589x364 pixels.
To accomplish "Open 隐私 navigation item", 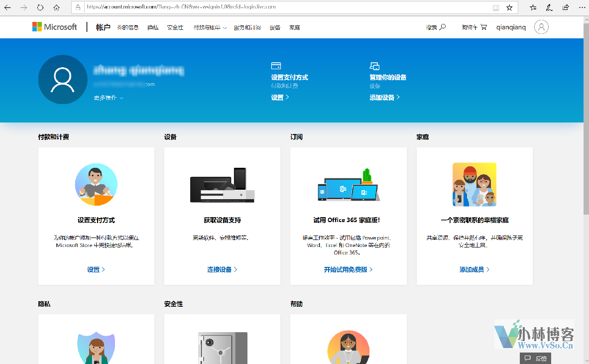I will (153, 27).
